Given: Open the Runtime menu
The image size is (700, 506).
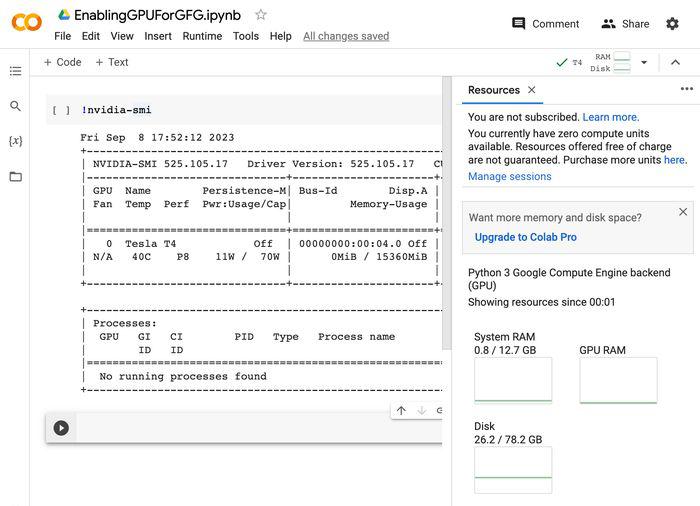Looking at the screenshot, I should pyautogui.click(x=202, y=36).
